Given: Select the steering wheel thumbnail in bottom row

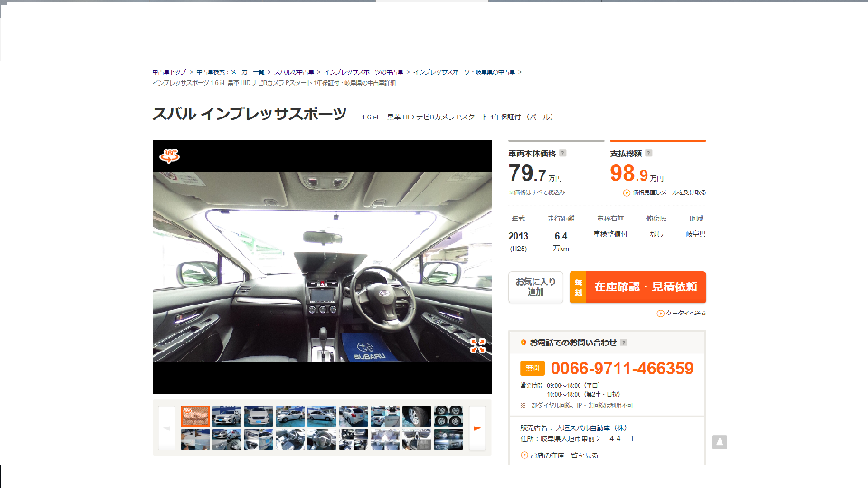Looking at the screenshot, I should click(322, 440).
